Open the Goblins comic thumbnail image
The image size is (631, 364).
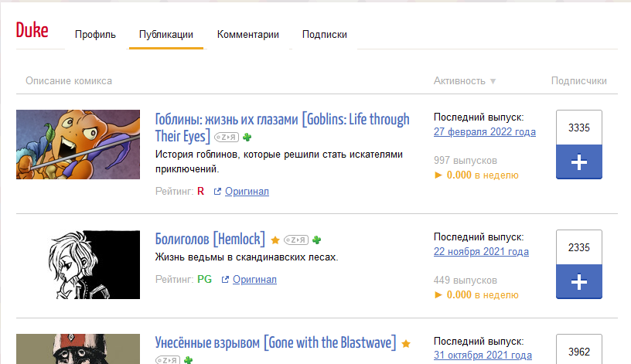pos(78,145)
